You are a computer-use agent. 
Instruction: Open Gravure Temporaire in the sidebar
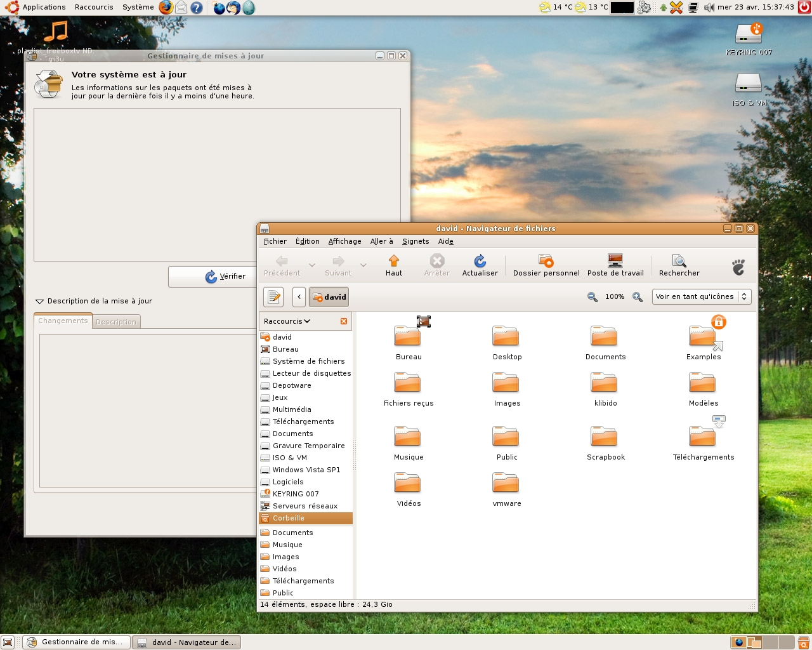pyautogui.click(x=306, y=446)
